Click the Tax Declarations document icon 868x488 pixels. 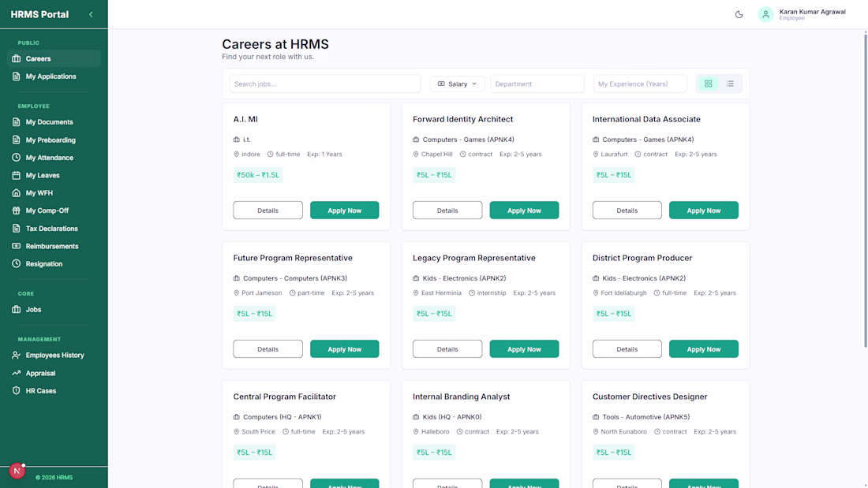[x=16, y=229]
